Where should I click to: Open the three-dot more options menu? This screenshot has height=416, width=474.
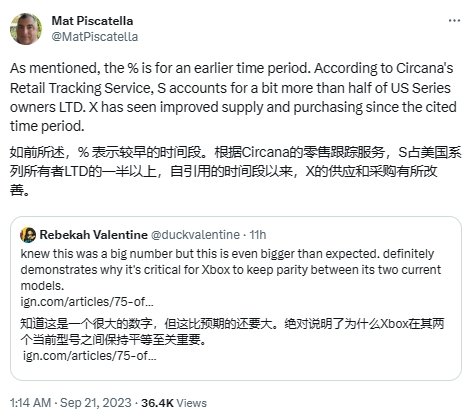click(454, 21)
